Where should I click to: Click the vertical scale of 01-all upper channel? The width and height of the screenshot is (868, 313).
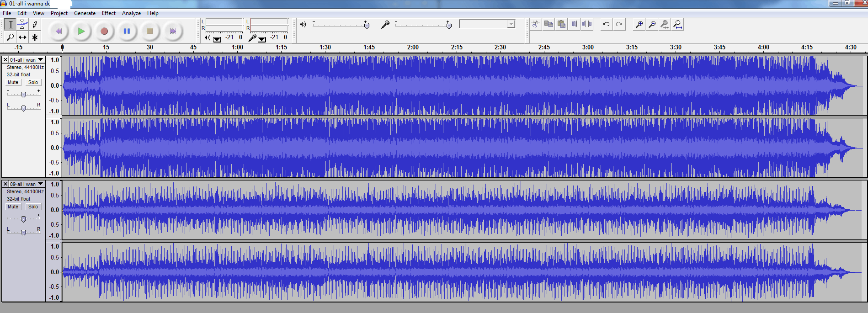[x=54, y=85]
